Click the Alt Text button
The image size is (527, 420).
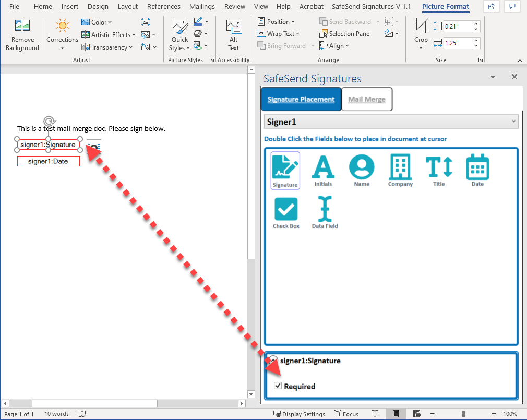point(233,35)
